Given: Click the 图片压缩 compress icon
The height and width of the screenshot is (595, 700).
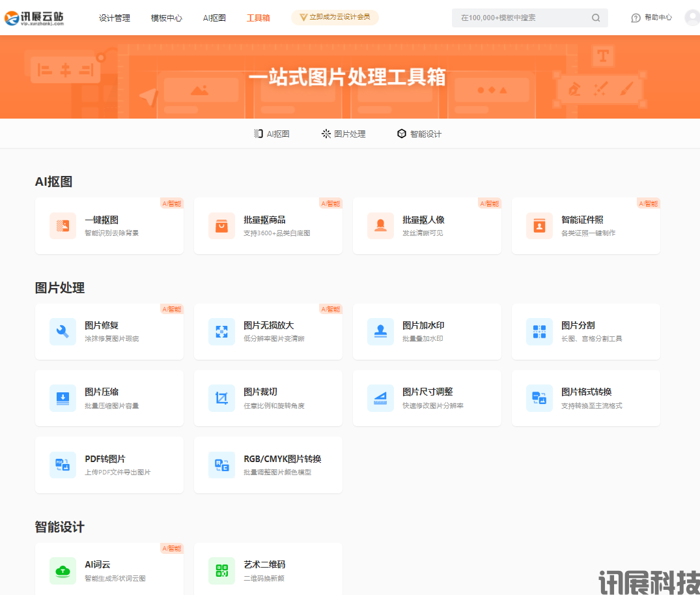Looking at the screenshot, I should click(63, 398).
